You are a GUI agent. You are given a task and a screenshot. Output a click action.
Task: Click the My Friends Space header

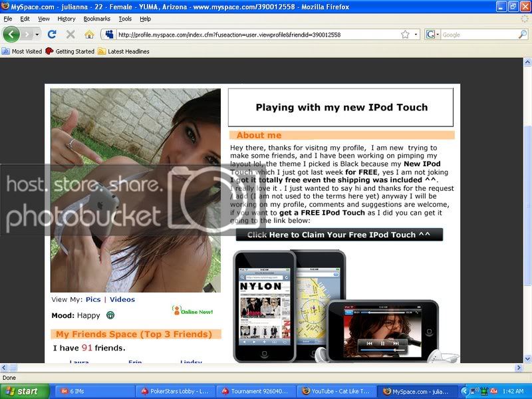(136, 334)
